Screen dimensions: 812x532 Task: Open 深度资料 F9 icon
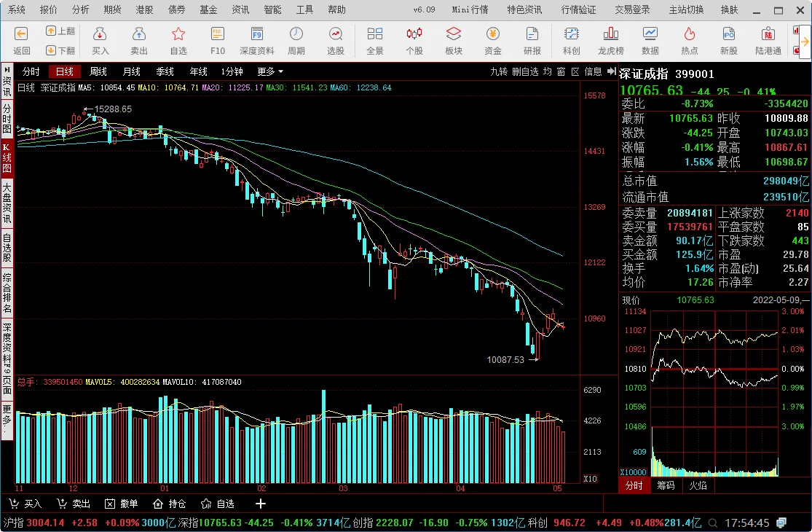point(257,34)
